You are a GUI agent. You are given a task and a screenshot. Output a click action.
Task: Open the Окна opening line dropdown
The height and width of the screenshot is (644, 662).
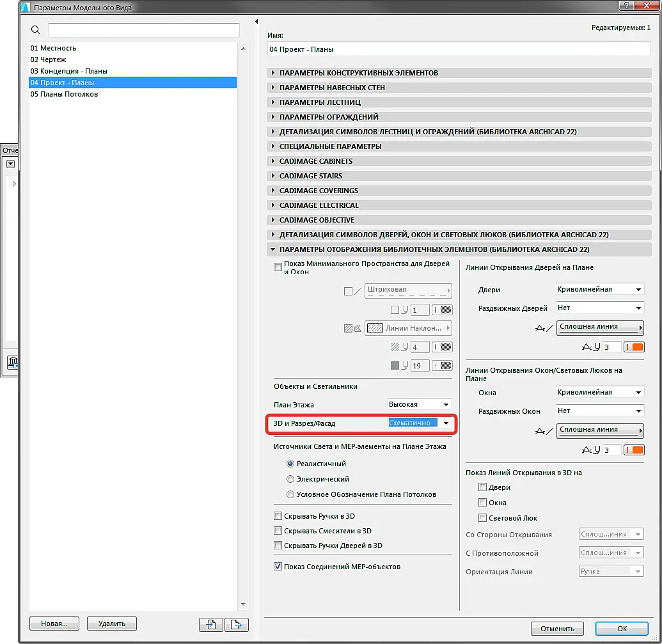pyautogui.click(x=600, y=392)
